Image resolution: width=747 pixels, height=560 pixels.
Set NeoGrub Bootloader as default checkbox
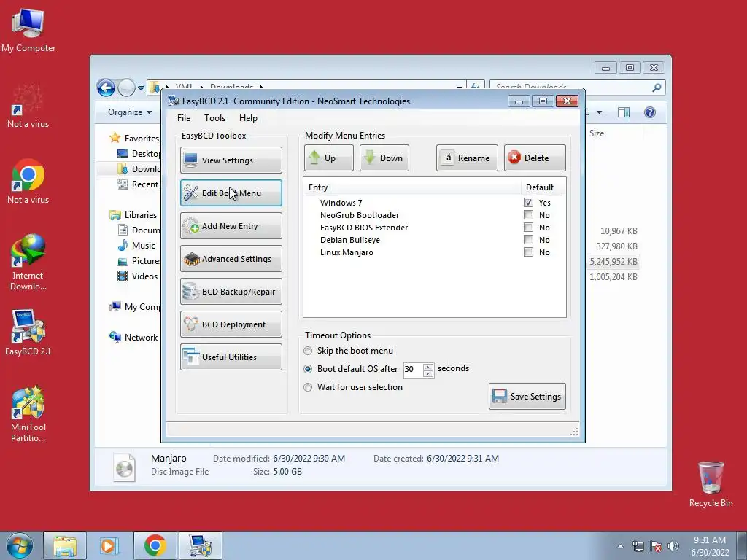pos(528,215)
